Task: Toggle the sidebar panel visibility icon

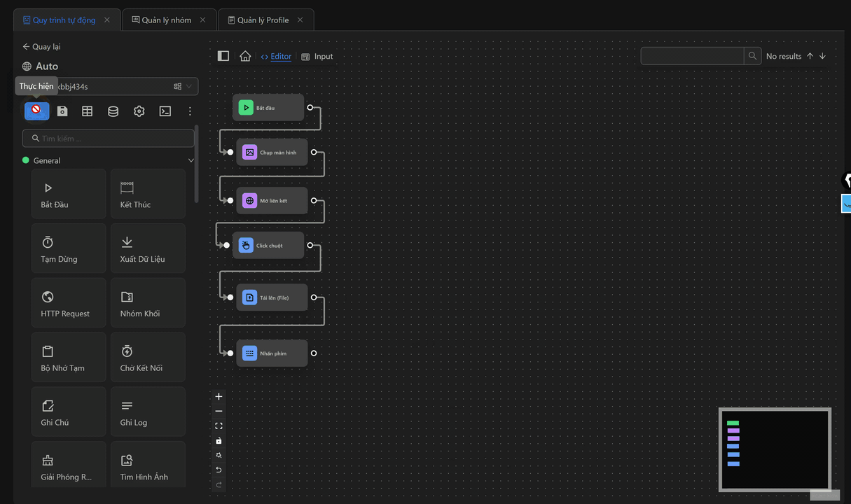Action: pos(223,56)
